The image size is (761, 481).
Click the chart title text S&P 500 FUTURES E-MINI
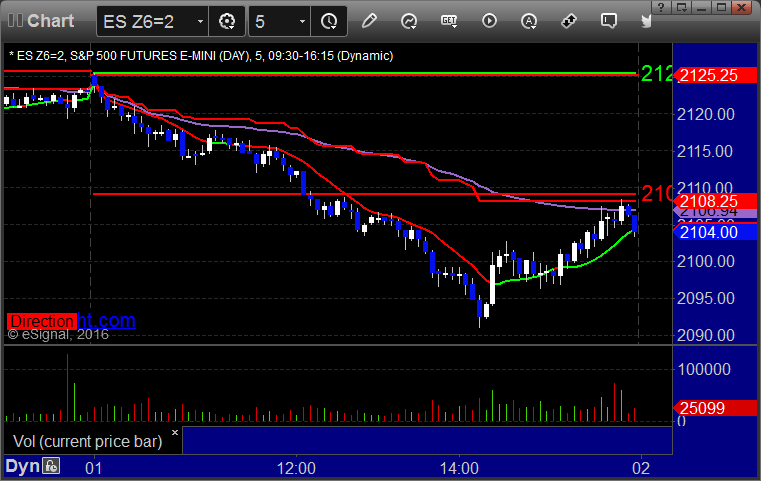tap(143, 56)
